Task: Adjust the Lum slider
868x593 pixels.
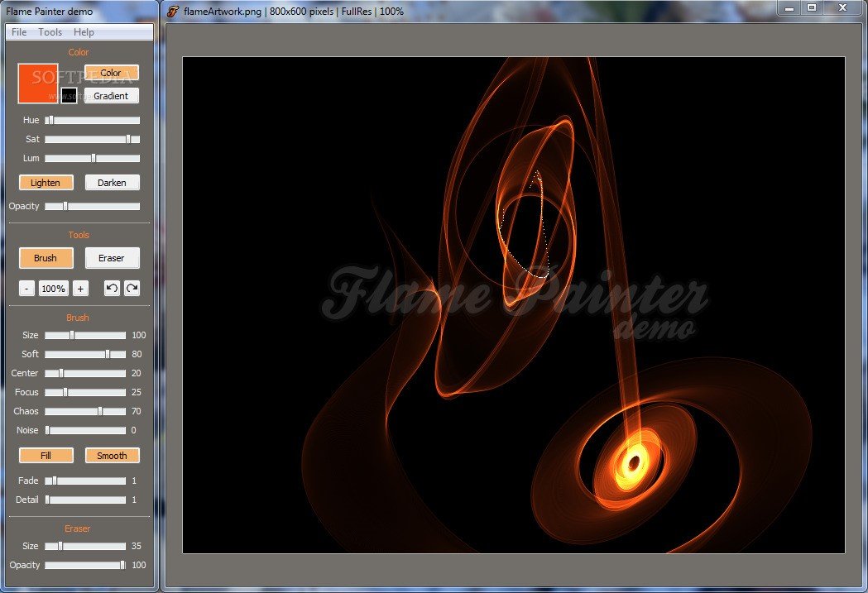Action: pyautogui.click(x=92, y=158)
